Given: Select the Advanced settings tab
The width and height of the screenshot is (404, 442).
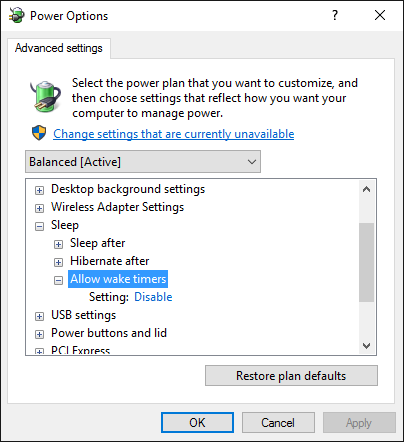Looking at the screenshot, I should pyautogui.click(x=59, y=48).
